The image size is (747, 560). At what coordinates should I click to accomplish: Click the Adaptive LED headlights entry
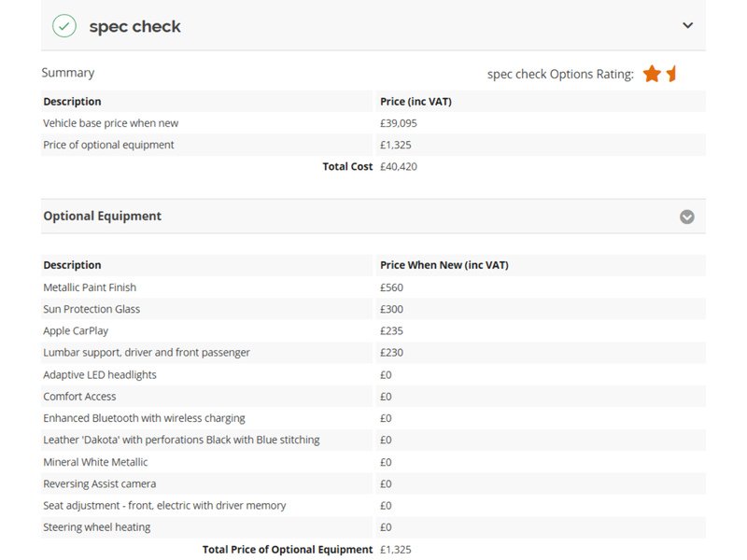[x=100, y=374]
